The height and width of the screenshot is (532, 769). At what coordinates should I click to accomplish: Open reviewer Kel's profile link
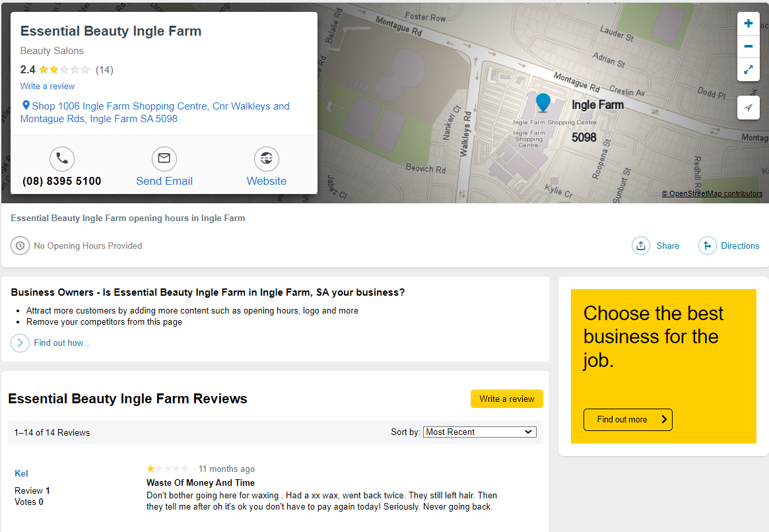(21, 473)
